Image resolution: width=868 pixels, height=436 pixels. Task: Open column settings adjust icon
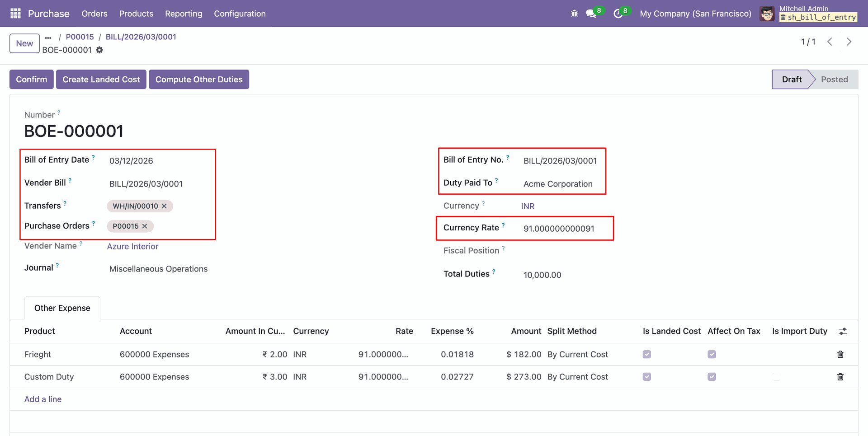[843, 331]
